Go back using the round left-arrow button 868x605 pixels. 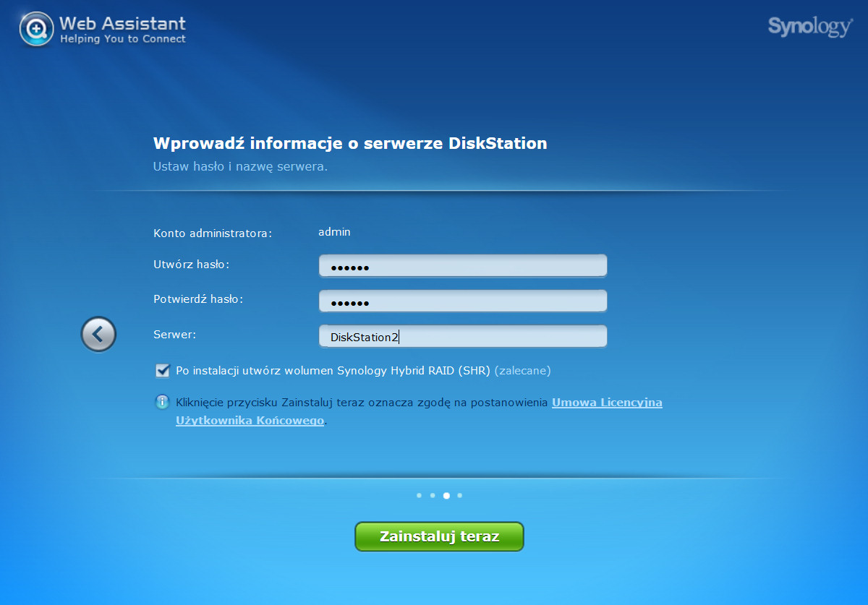click(98, 335)
